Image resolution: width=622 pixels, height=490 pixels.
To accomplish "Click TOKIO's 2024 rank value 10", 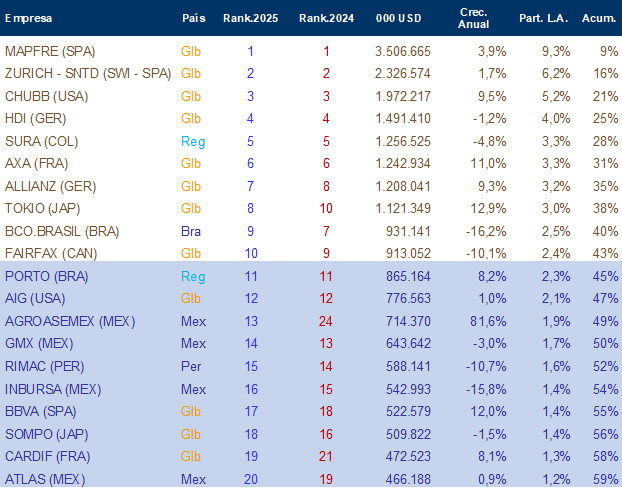I will [x=326, y=209].
